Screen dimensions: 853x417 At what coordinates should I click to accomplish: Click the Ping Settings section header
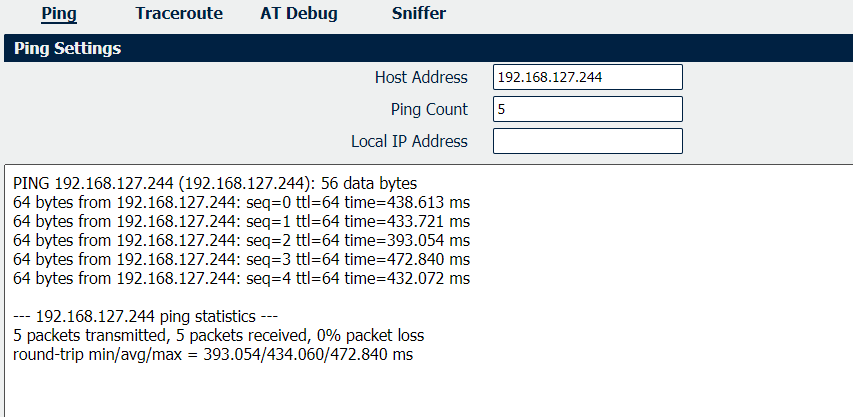coord(428,48)
